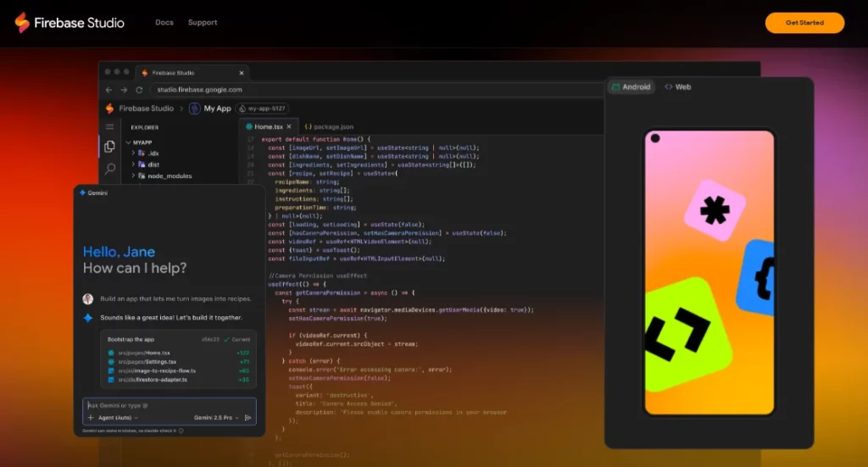Screen dimensions: 868x467
Task: Click the Gemini sparkle icon in panel header
Action: pos(82,192)
